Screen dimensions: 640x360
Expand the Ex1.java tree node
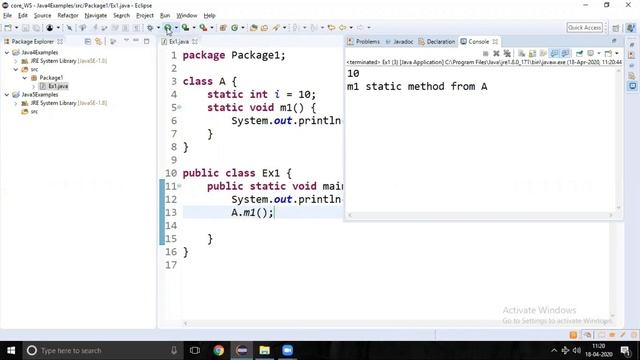(x=33, y=86)
